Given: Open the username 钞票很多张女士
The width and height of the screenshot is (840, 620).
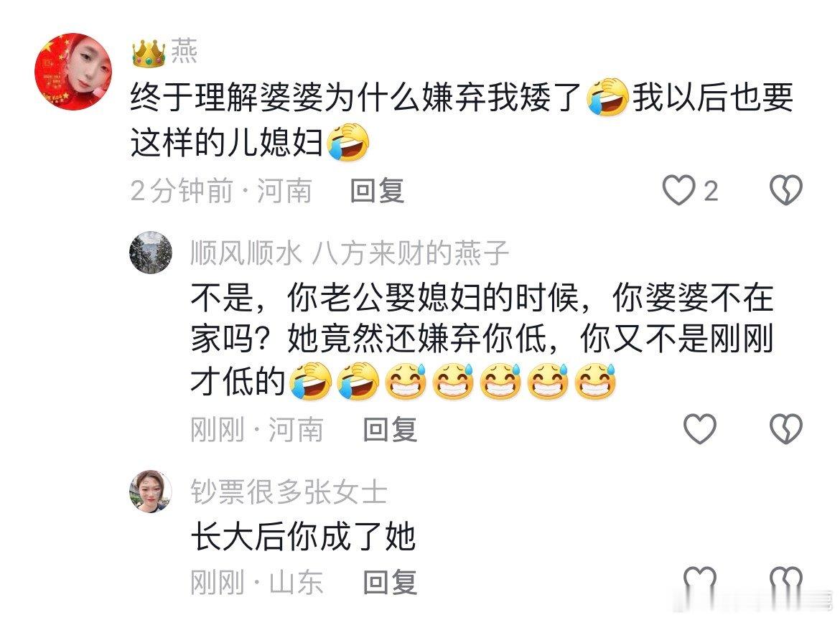Looking at the screenshot, I should tap(289, 492).
